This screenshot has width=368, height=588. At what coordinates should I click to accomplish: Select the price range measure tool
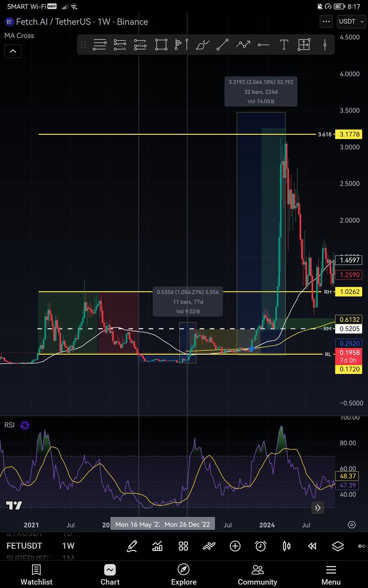click(304, 45)
